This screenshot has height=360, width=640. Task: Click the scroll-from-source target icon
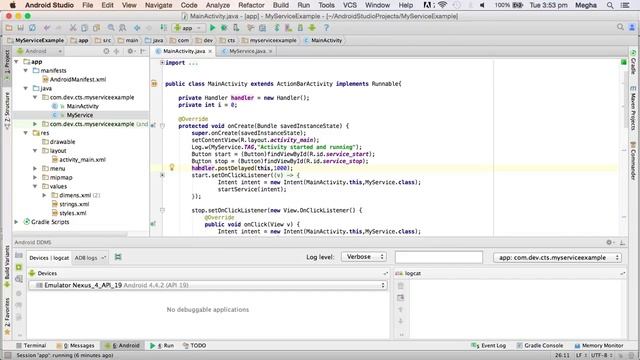[106, 51]
